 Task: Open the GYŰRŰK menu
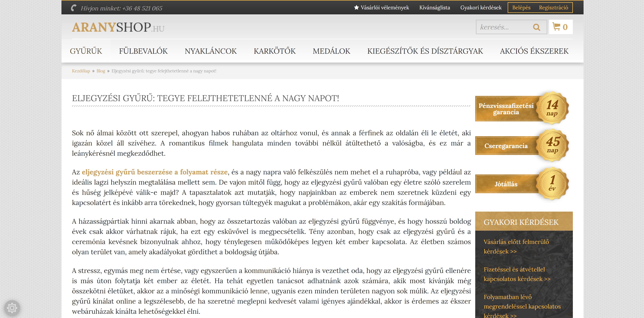[x=86, y=51]
